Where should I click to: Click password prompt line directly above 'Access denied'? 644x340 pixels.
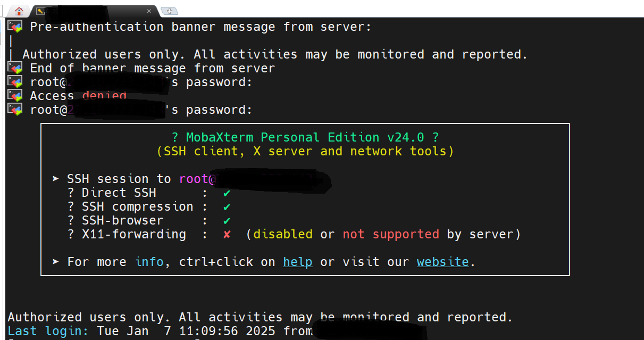141,82
